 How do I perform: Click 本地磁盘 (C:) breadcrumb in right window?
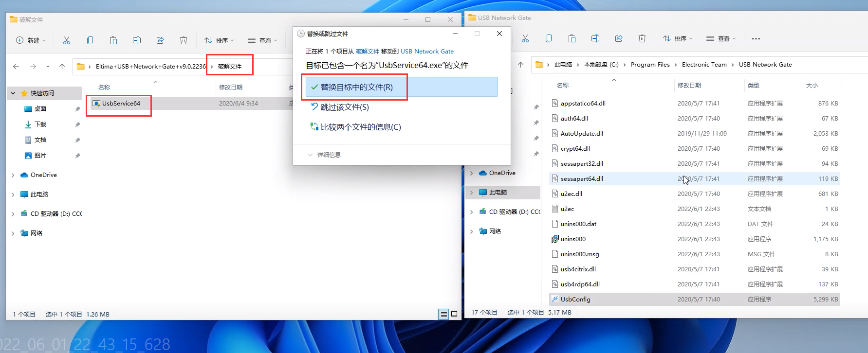601,65
